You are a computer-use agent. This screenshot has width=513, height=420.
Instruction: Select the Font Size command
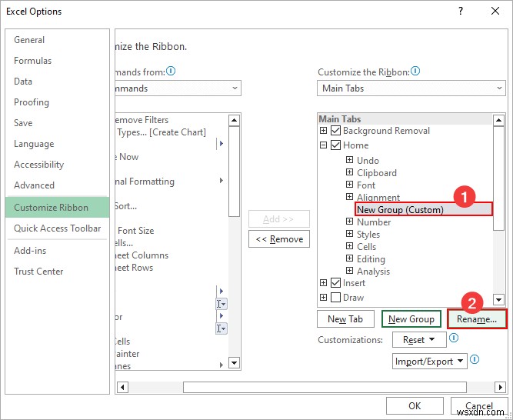click(172, 231)
